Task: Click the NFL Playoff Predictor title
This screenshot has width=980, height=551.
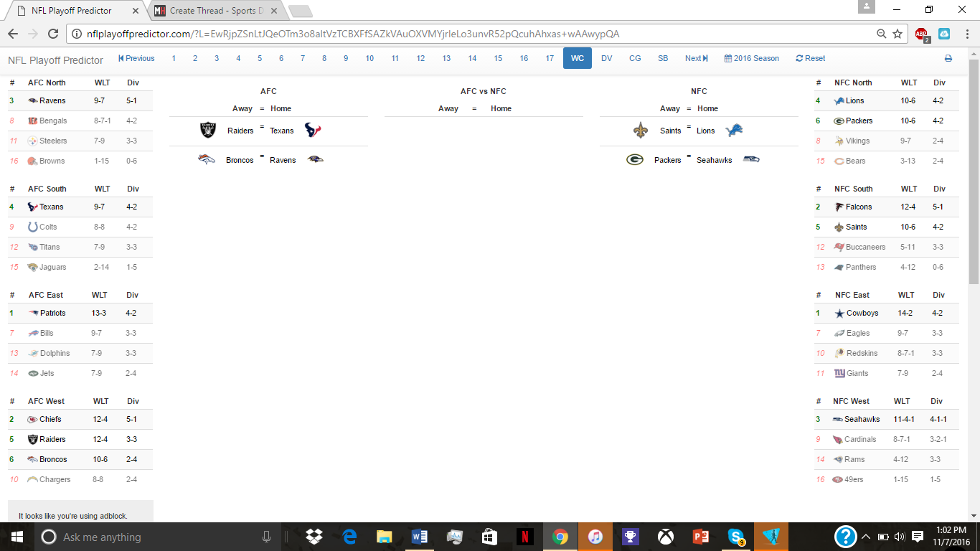Action: pyautogui.click(x=56, y=60)
